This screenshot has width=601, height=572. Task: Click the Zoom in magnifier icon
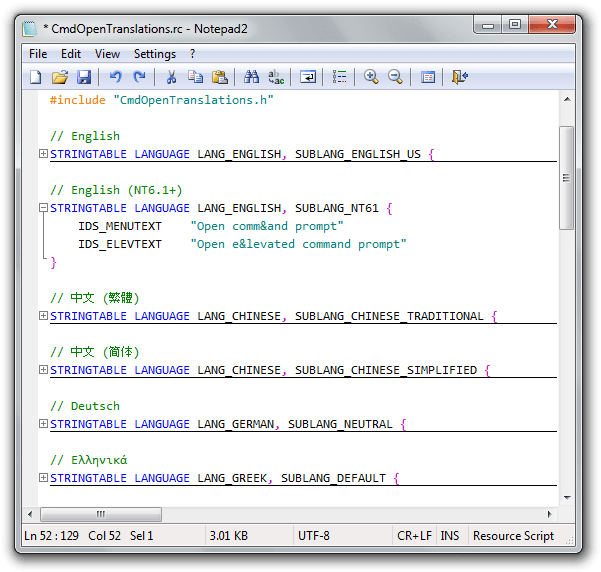[371, 77]
